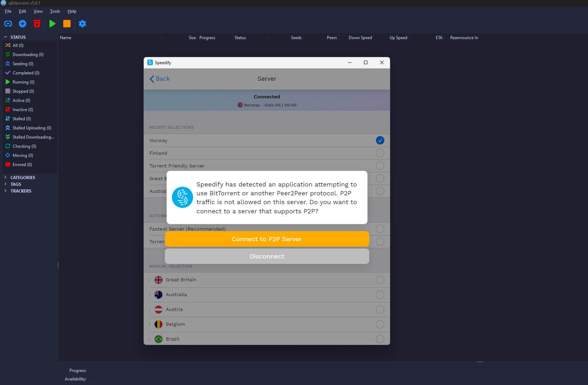Click the Brazil flag icon
Image resolution: width=588 pixels, height=385 pixels.
pos(159,339)
